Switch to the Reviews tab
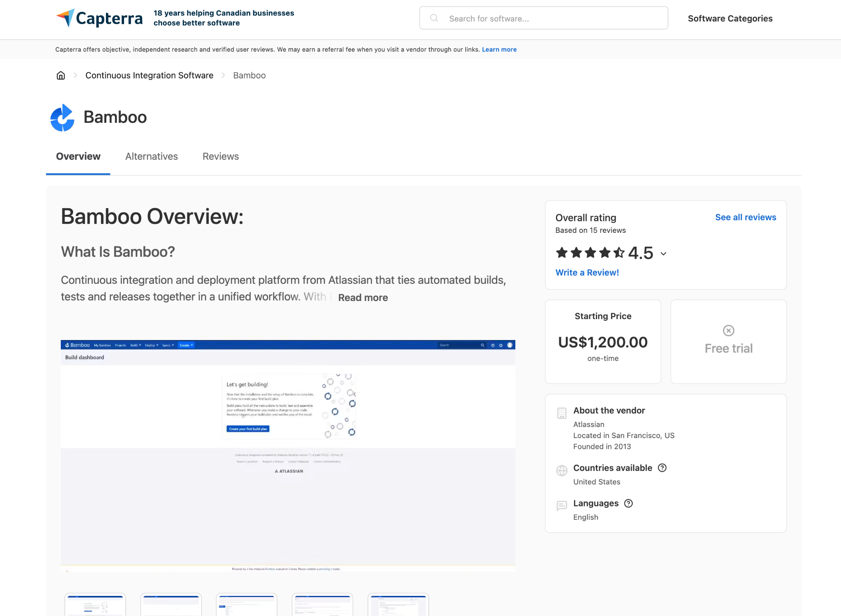The width and height of the screenshot is (841, 616). click(x=221, y=156)
